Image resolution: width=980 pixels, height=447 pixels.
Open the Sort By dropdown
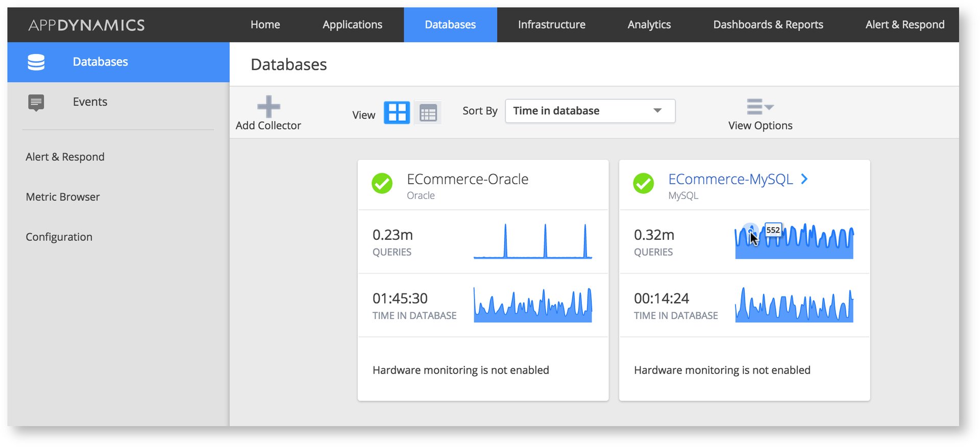pyautogui.click(x=590, y=111)
